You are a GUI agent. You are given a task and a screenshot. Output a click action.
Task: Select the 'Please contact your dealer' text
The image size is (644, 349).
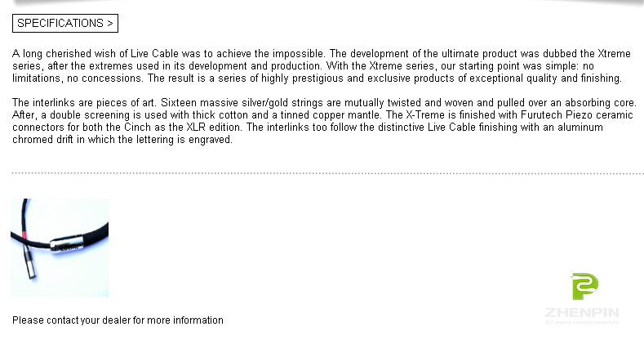tap(118, 320)
